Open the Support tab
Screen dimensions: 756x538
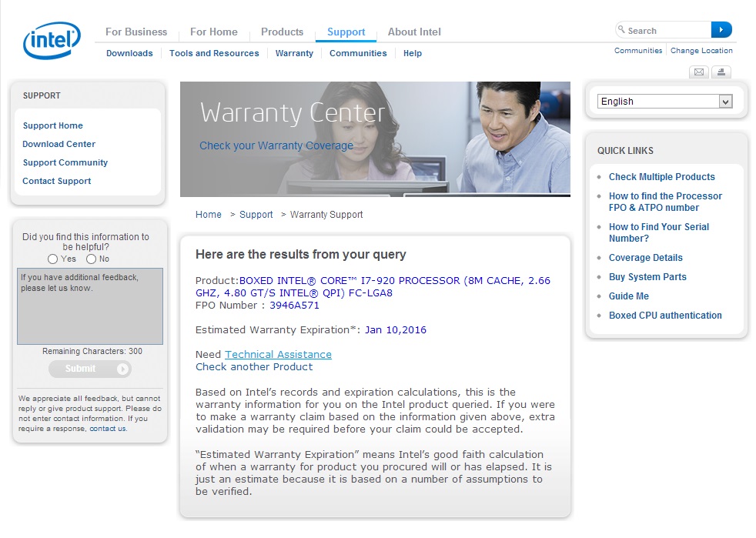click(346, 32)
